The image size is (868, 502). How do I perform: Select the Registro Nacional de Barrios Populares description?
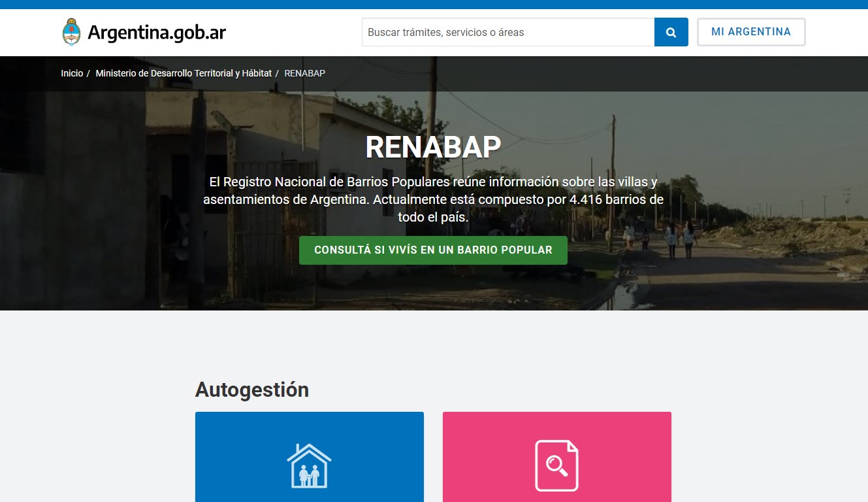point(433,199)
